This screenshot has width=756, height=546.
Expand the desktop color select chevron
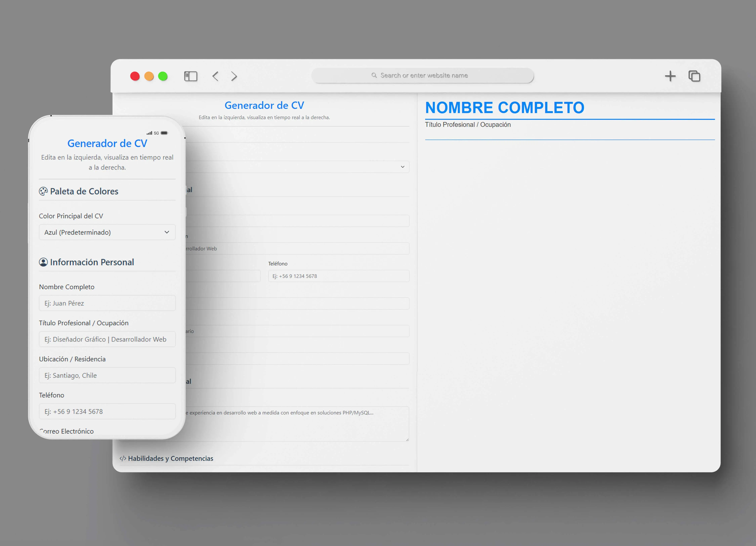(402, 167)
